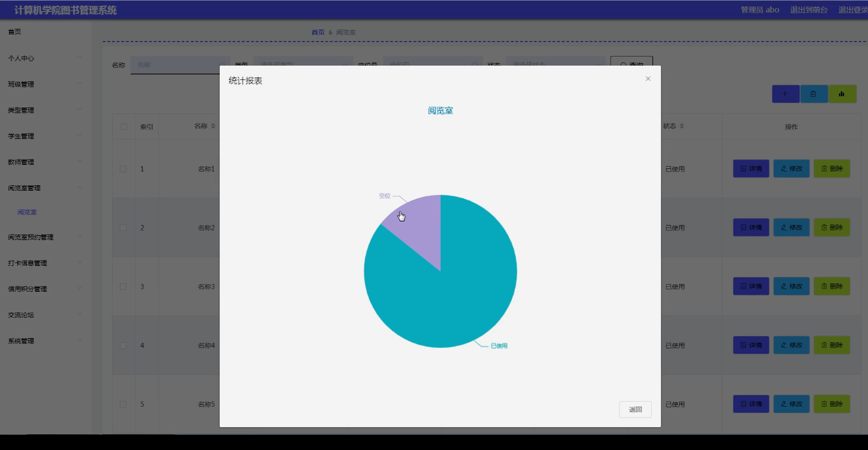The image size is (868, 450).
Task: Open 详情 in the 名称4 row
Action: click(x=751, y=345)
